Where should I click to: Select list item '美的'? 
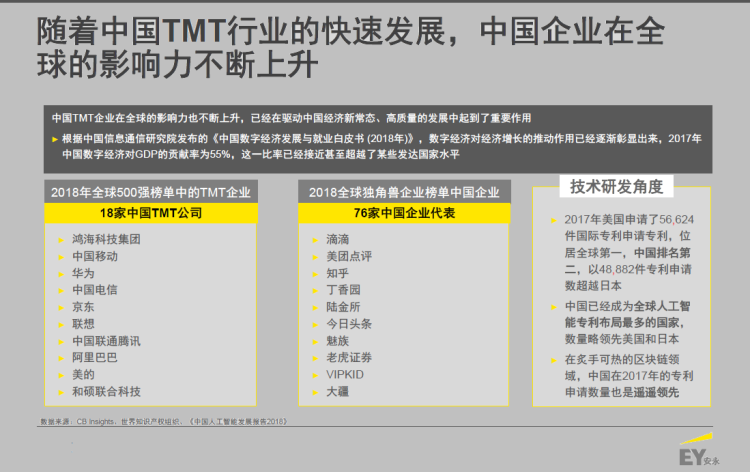83,374
